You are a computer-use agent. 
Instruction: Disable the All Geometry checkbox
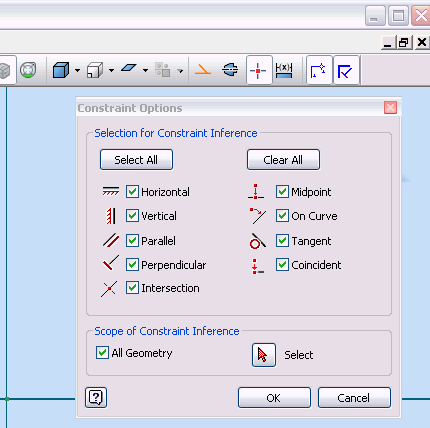[102, 353]
